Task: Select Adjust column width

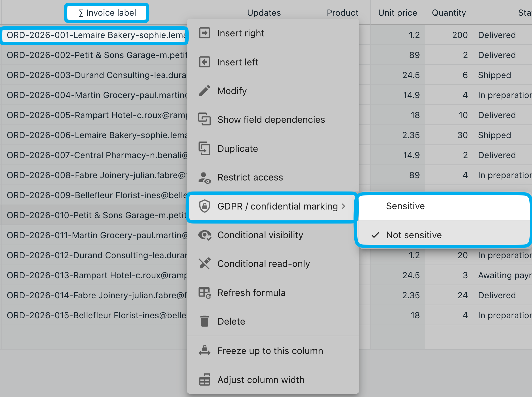Action: [x=273, y=380]
